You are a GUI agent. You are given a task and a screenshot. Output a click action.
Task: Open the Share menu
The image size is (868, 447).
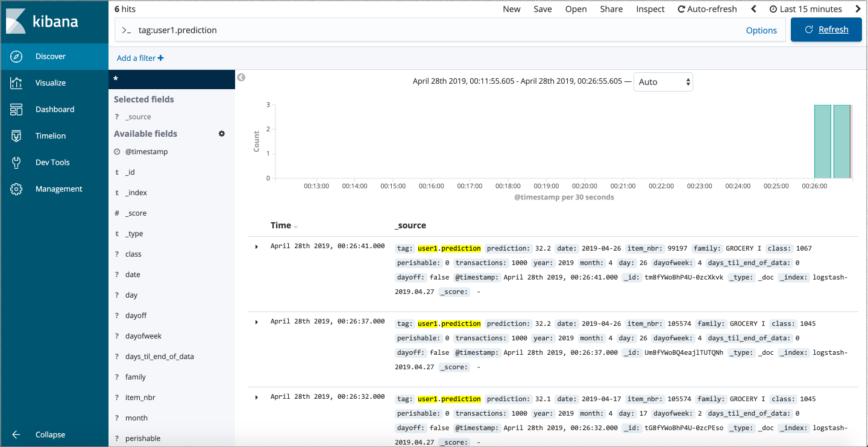[x=611, y=9]
